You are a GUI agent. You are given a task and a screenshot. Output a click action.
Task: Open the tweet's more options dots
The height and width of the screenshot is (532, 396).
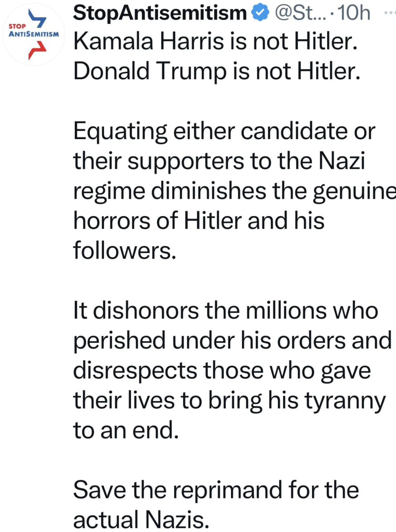pyautogui.click(x=390, y=13)
